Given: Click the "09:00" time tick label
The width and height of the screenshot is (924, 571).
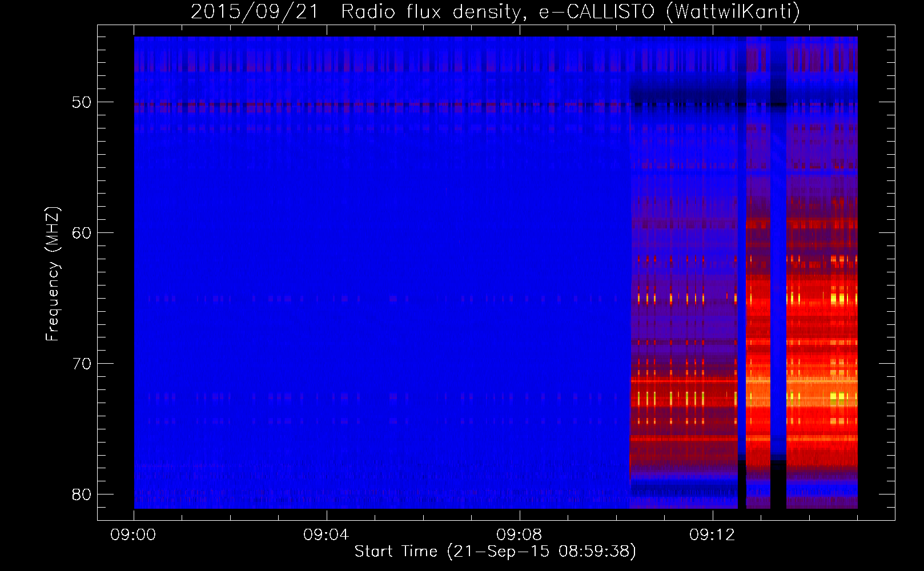Looking at the screenshot, I should point(133,535).
